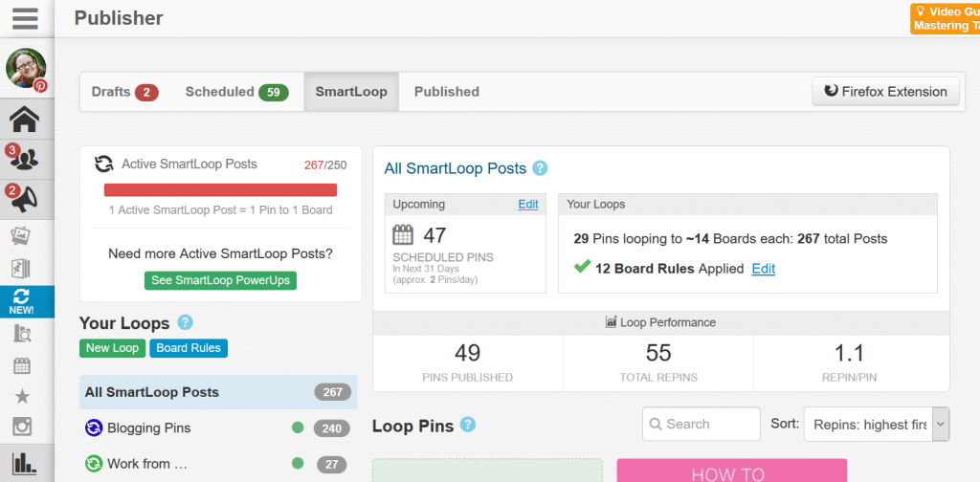The height and width of the screenshot is (482, 980).
Task: Go to the Home icon in sidebar
Action: click(x=24, y=120)
